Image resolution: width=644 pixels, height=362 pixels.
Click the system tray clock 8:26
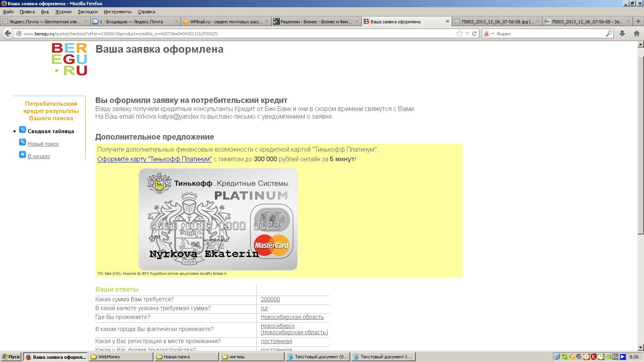point(634,357)
